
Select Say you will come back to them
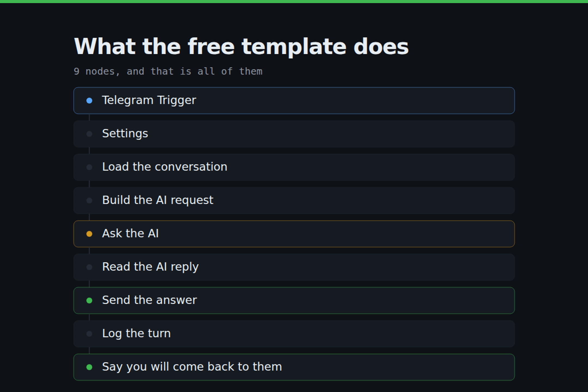pyautogui.click(x=294, y=367)
